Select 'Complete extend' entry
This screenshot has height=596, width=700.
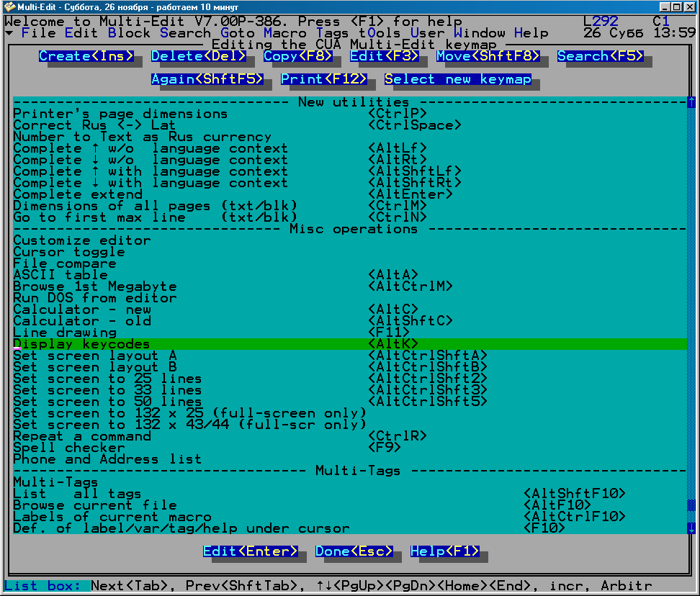pos(350,194)
